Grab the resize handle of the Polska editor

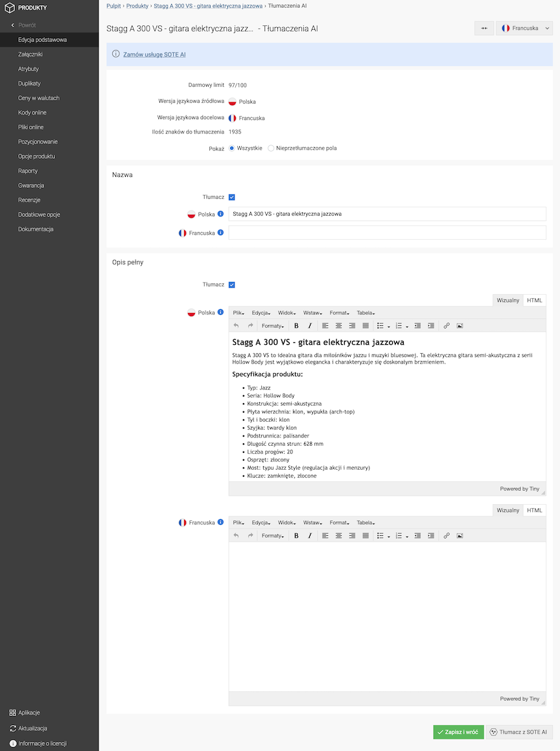pyautogui.click(x=543, y=492)
